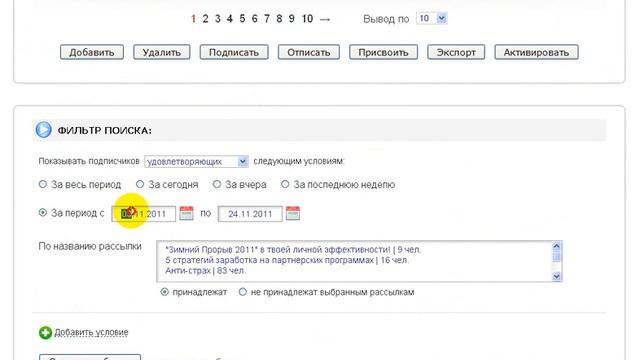The image size is (640, 360).
Task: Click current page number 1
Action: point(193,19)
